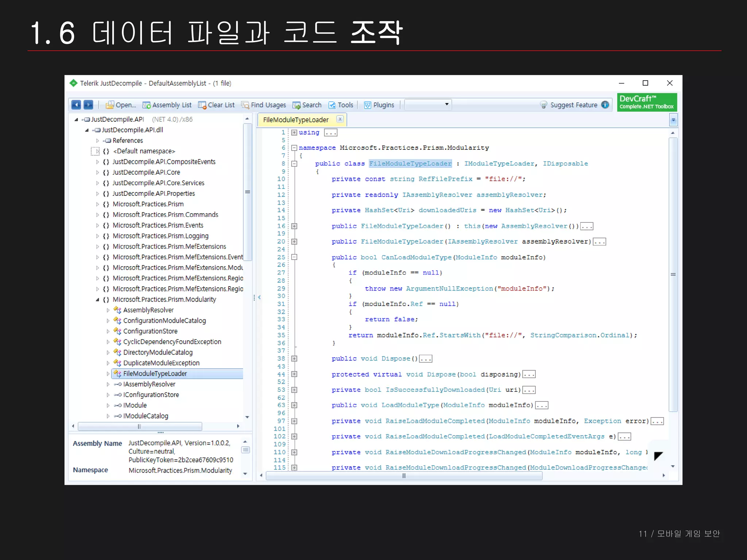Click the splitter collapse arrow between panels
This screenshot has height=560, width=747.
click(x=259, y=297)
